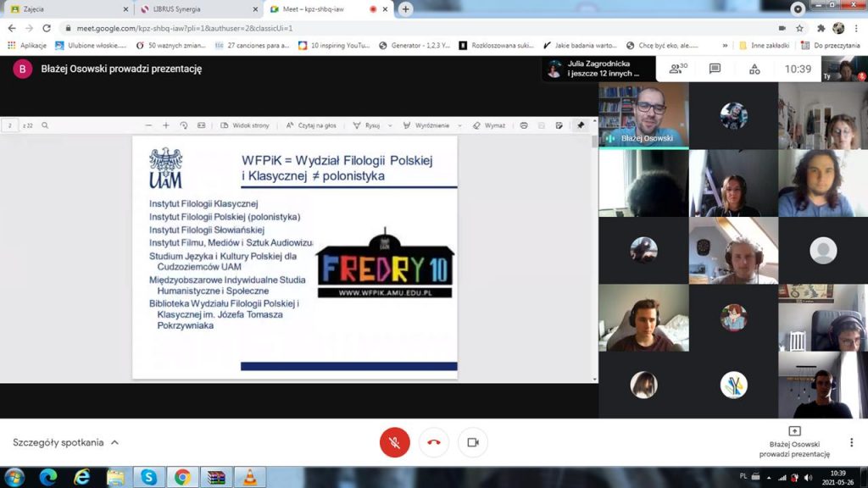Select Błażej Osowski's video tile
868x488 pixels.
point(643,114)
